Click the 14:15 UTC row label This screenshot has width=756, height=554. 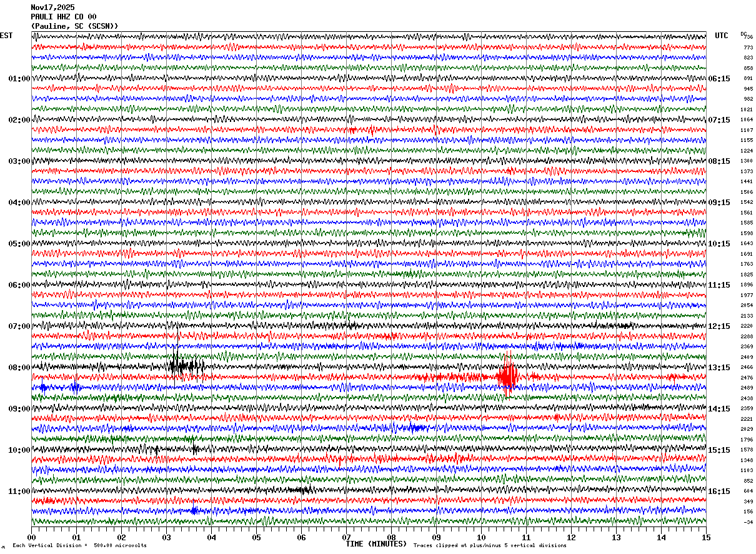point(719,409)
